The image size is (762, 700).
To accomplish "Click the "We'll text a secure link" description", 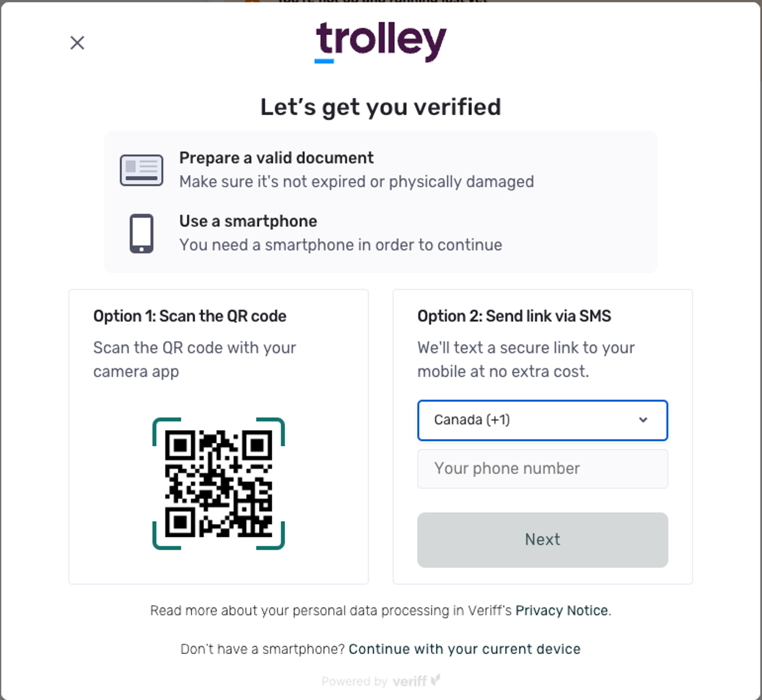I will [526, 359].
